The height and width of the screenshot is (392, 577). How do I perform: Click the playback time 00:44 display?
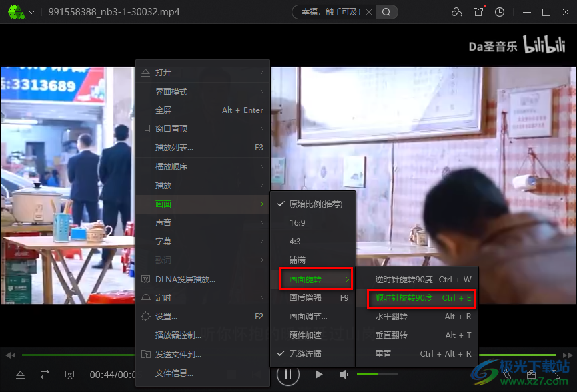tap(113, 375)
